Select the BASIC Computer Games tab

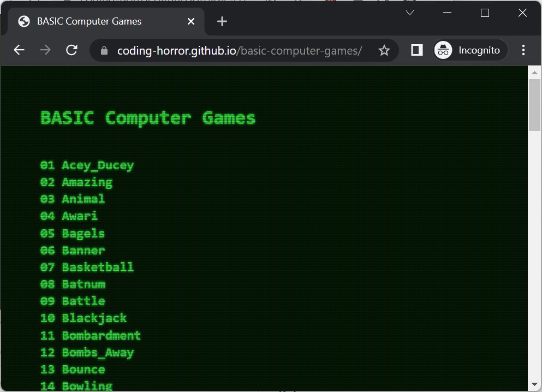[x=89, y=21]
